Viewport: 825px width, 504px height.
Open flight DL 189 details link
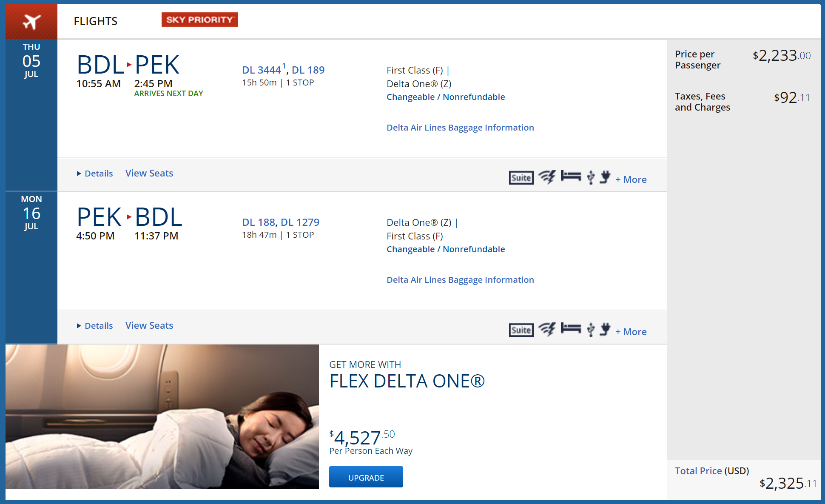[x=308, y=70]
